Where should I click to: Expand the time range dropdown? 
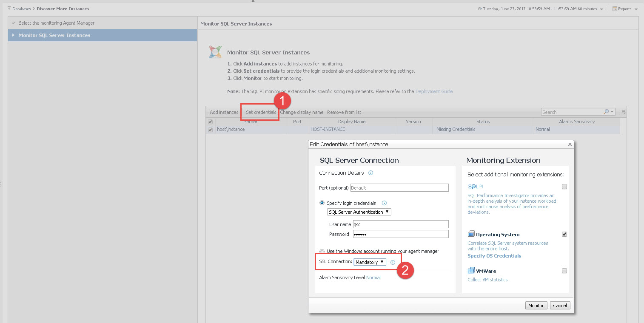[x=601, y=9]
